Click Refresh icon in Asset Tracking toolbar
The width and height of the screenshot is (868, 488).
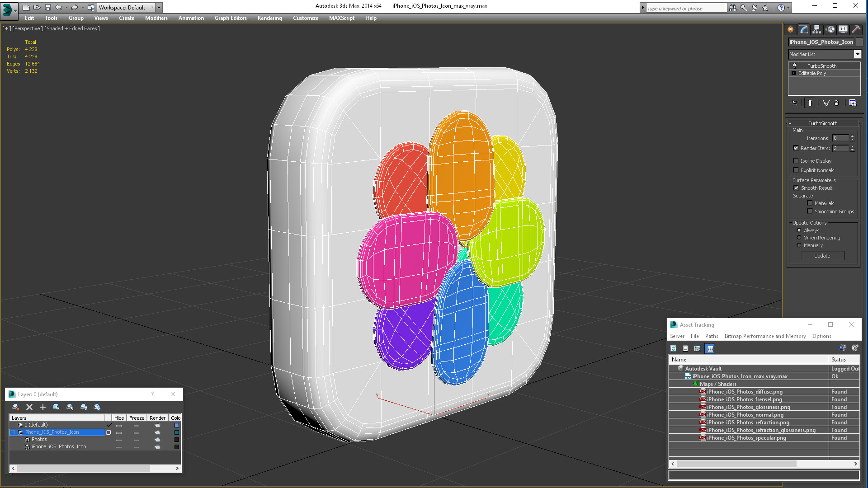point(673,348)
